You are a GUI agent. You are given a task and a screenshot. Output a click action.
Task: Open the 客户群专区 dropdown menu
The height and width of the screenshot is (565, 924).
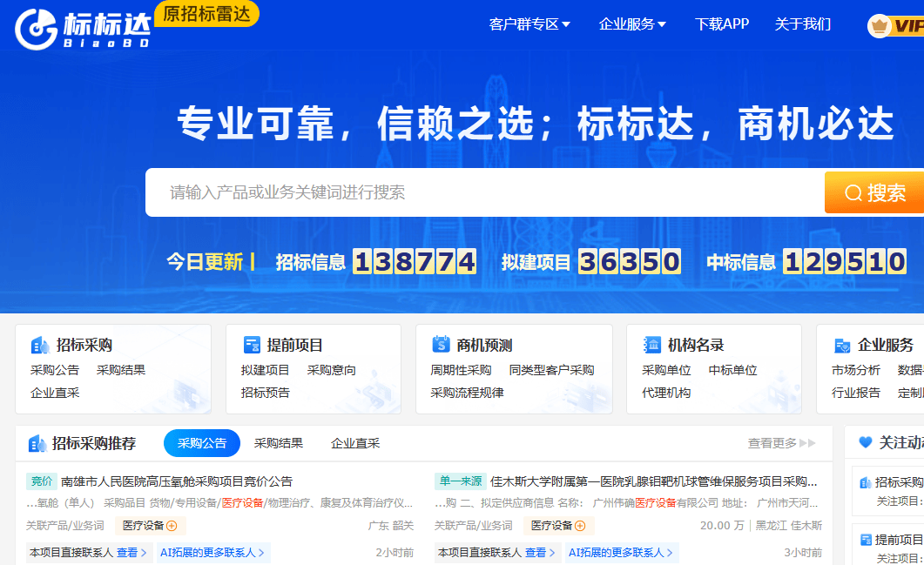[529, 24]
